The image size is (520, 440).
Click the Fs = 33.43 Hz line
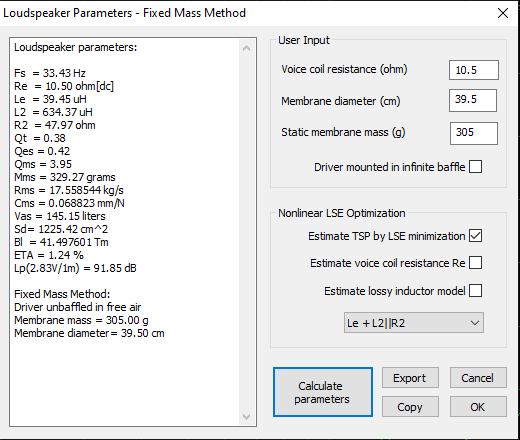[50, 73]
